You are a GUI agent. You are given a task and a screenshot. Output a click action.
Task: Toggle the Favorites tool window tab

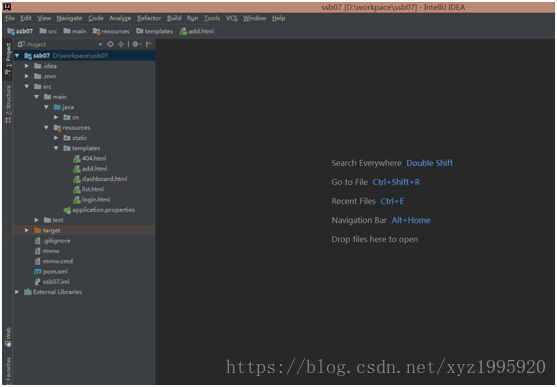click(8, 370)
